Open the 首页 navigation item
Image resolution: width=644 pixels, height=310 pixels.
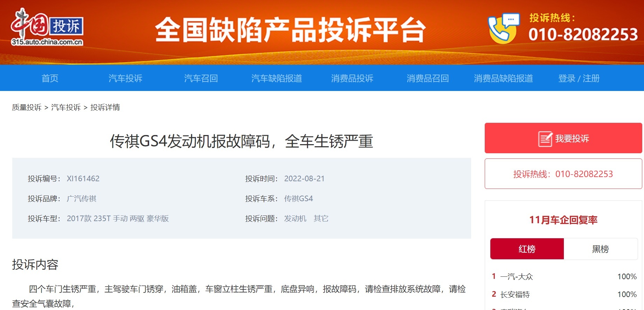[x=50, y=78]
